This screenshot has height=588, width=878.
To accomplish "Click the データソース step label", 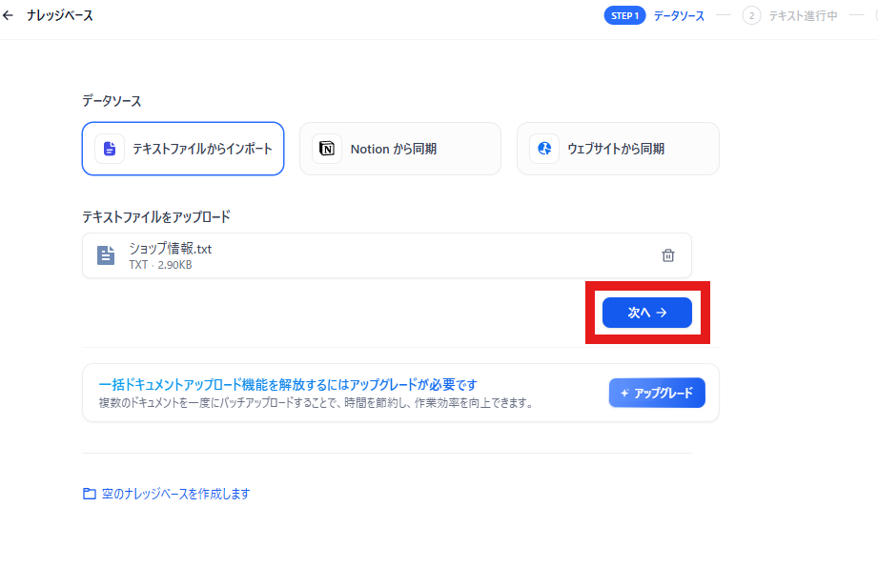I will click(x=679, y=16).
